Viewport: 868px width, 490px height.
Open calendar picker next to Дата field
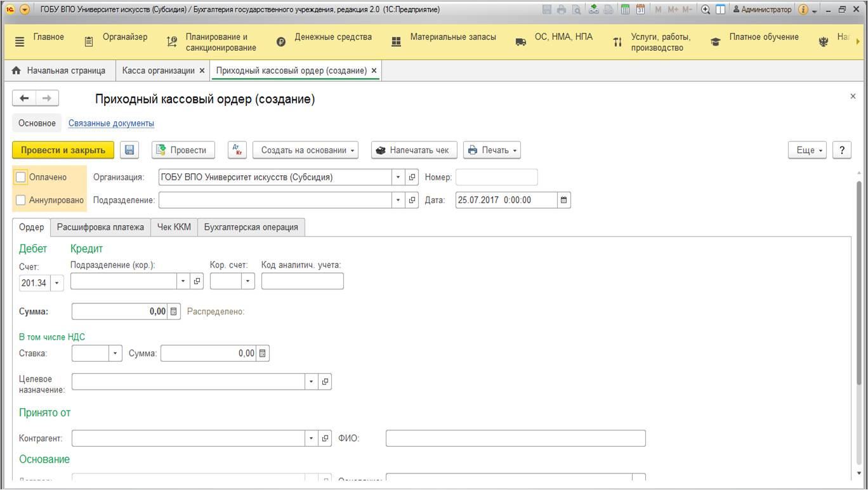pos(563,199)
